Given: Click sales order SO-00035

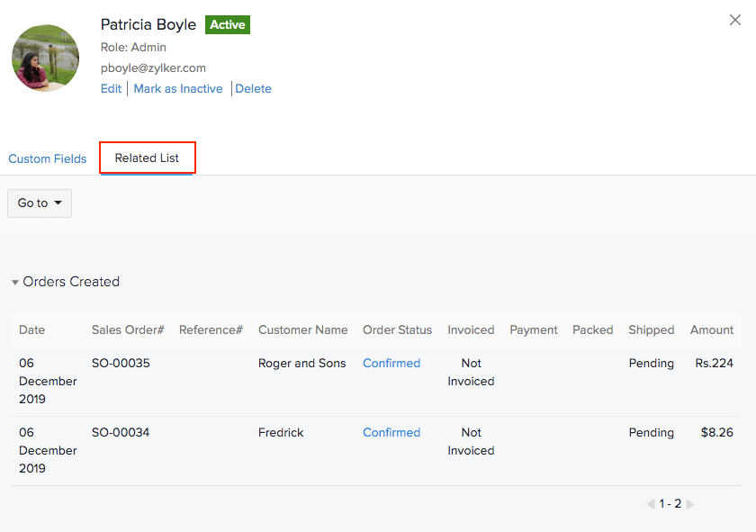Looking at the screenshot, I should (x=121, y=364).
